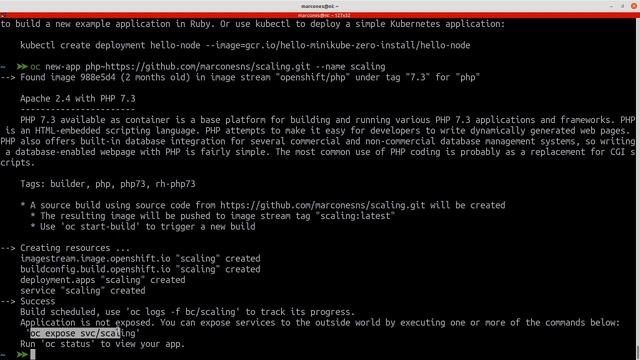Viewport: 640px width, 360px height.
Task: Maximize the terminal window
Action: (622, 6)
